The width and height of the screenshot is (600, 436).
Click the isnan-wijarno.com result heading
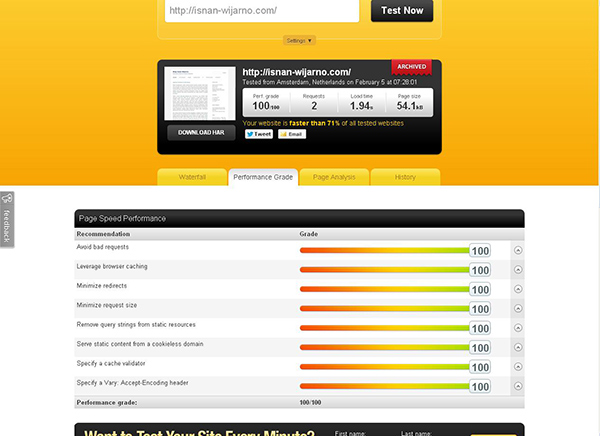pyautogui.click(x=297, y=72)
